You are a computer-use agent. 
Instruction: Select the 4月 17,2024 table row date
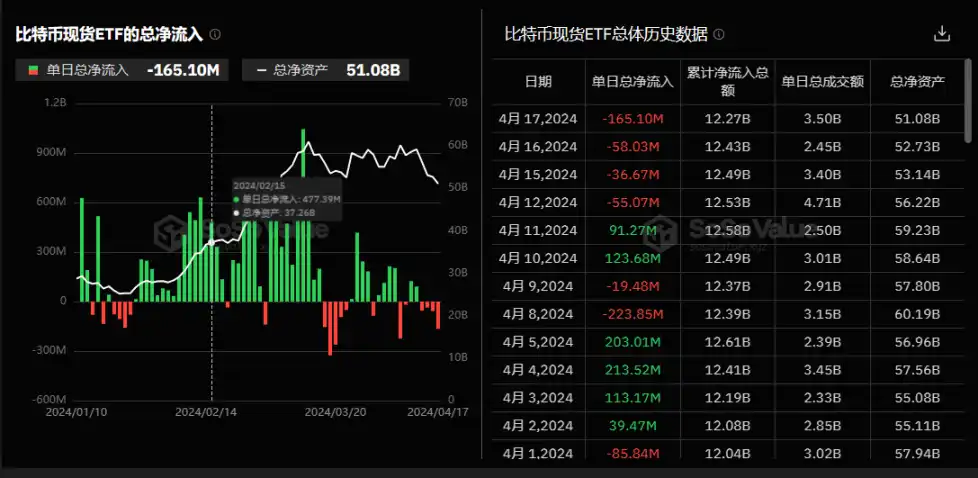click(538, 119)
